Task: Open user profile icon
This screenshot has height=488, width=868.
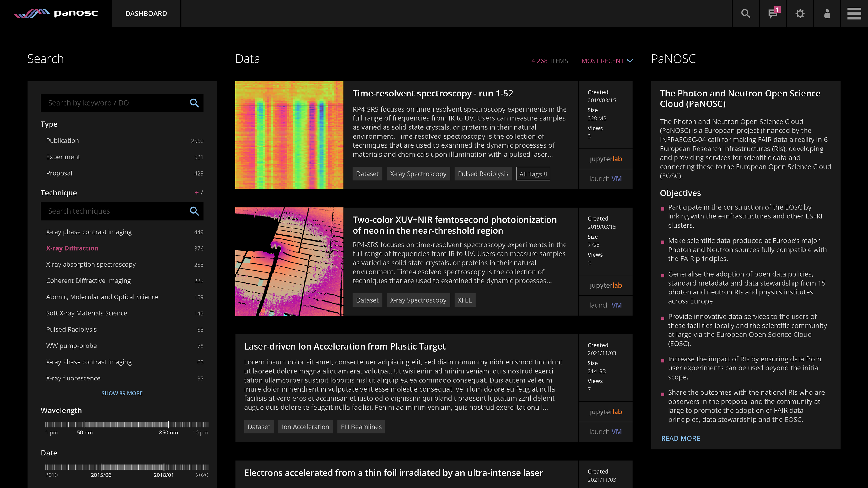Action: tap(827, 14)
